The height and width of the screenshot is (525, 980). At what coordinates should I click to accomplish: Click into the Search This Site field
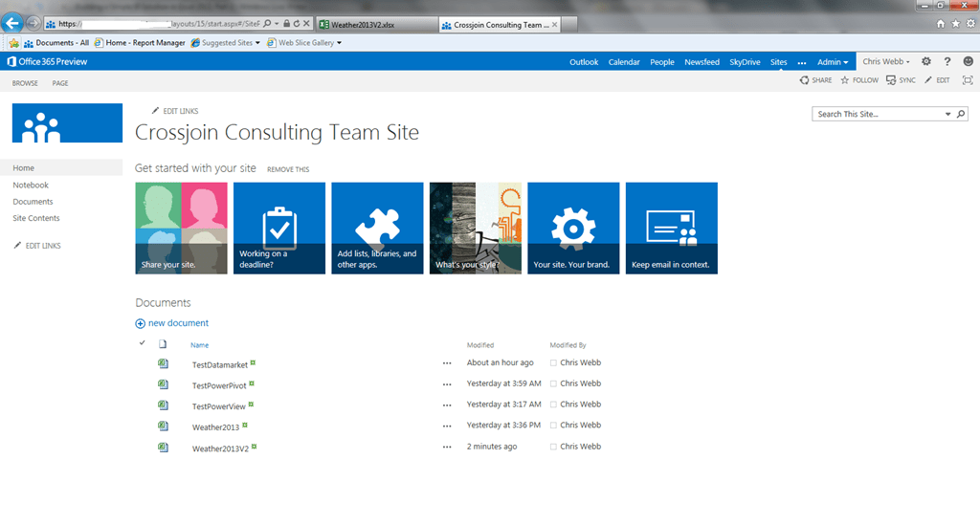[x=879, y=114]
